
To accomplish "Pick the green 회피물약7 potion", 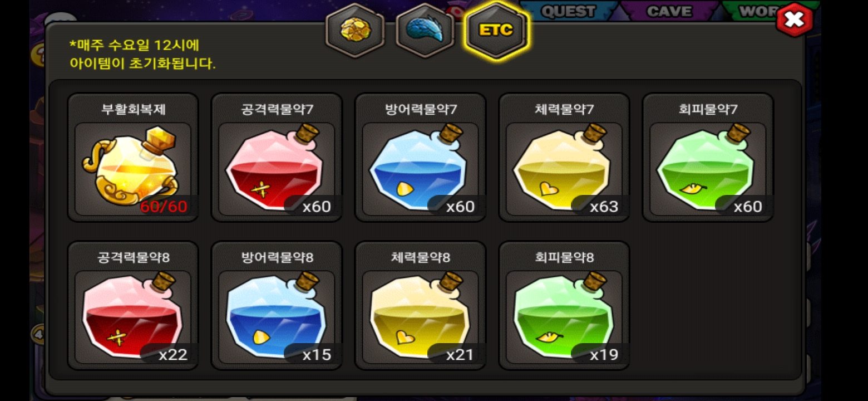I will tap(708, 158).
